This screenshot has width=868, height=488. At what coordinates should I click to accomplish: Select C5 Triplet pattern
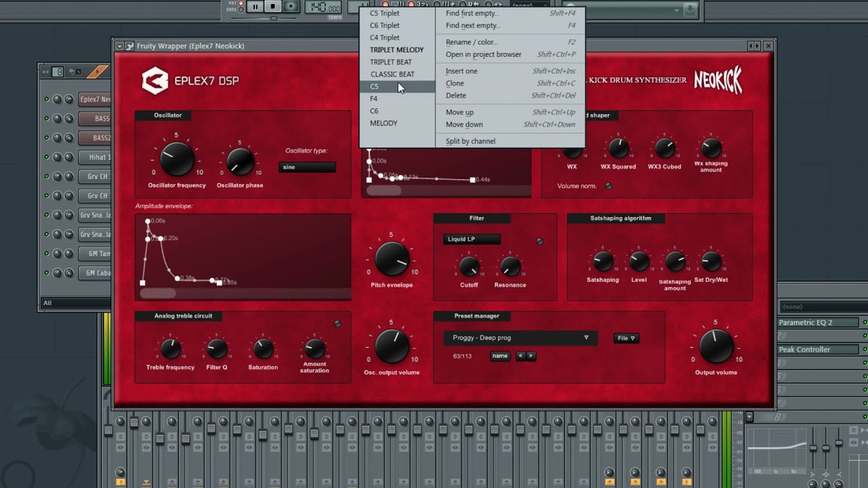pyautogui.click(x=397, y=13)
